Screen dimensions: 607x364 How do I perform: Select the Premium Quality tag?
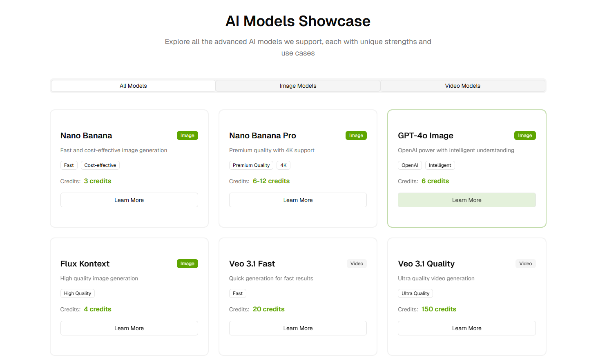tap(251, 165)
